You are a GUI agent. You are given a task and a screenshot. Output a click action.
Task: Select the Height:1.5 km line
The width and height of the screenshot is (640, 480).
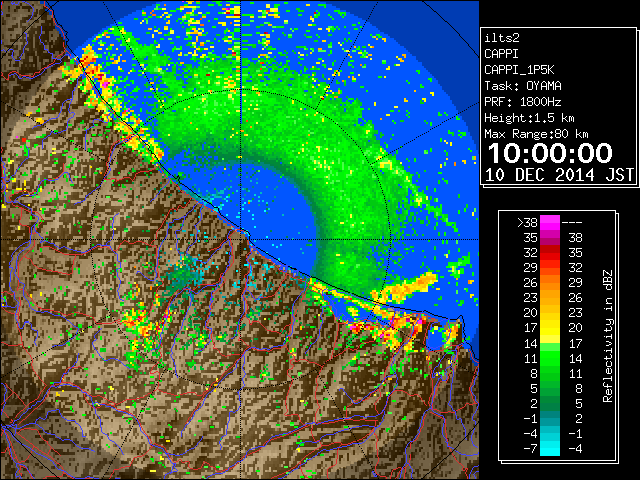point(529,118)
